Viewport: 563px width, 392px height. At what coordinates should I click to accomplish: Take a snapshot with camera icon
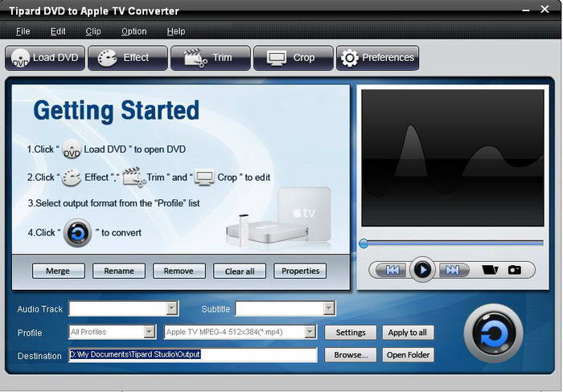(x=515, y=269)
